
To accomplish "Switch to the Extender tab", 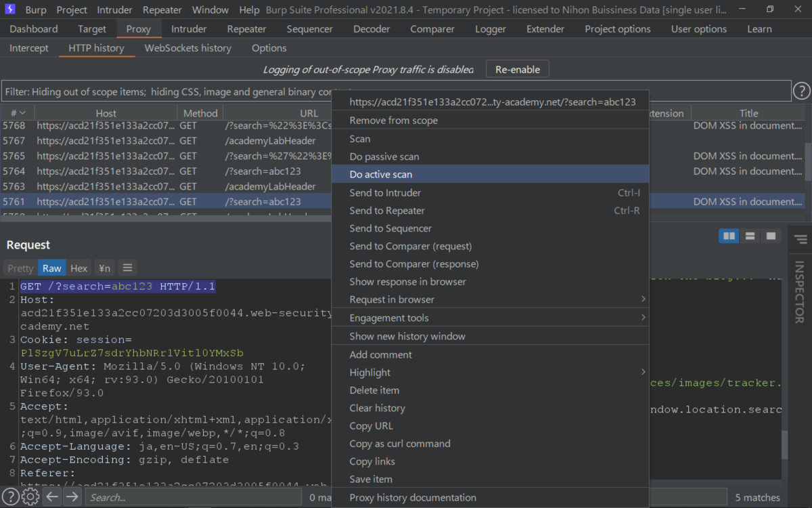I will [x=545, y=29].
